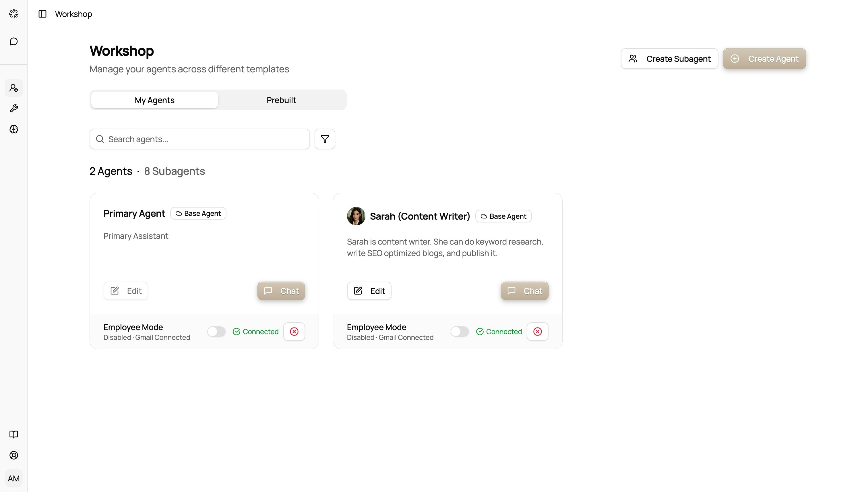Open the AM user account menu
Screen dimensions: 868x492
13,479
